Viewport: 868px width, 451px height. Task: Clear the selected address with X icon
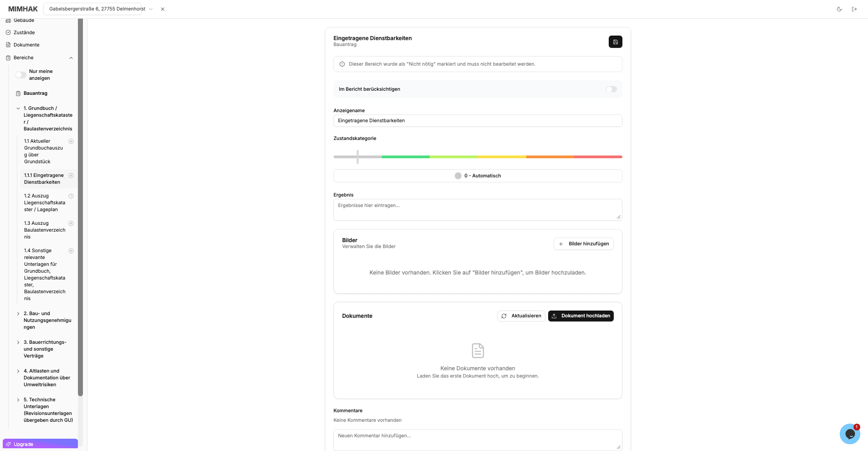(x=163, y=9)
